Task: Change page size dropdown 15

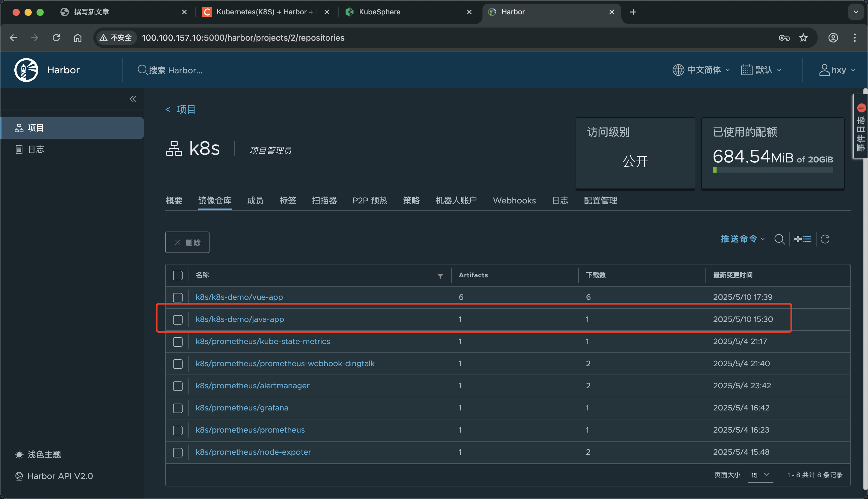Action: click(x=760, y=475)
